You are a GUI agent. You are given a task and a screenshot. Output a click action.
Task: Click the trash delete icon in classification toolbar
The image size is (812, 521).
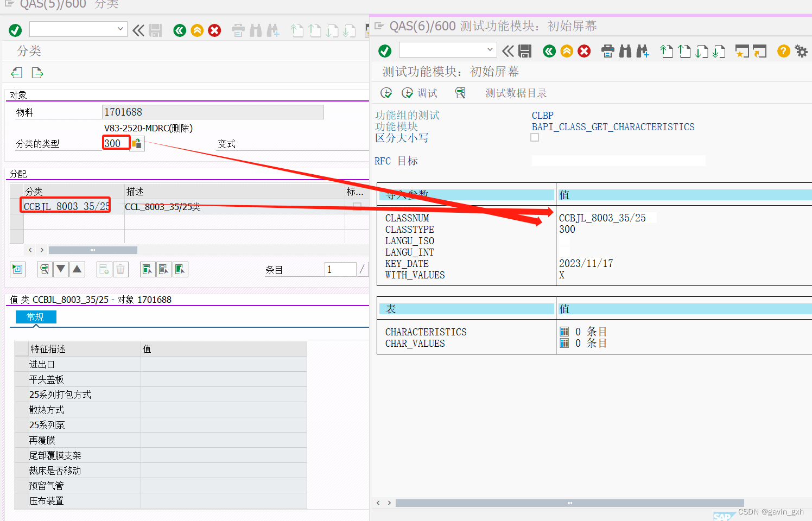click(x=120, y=269)
